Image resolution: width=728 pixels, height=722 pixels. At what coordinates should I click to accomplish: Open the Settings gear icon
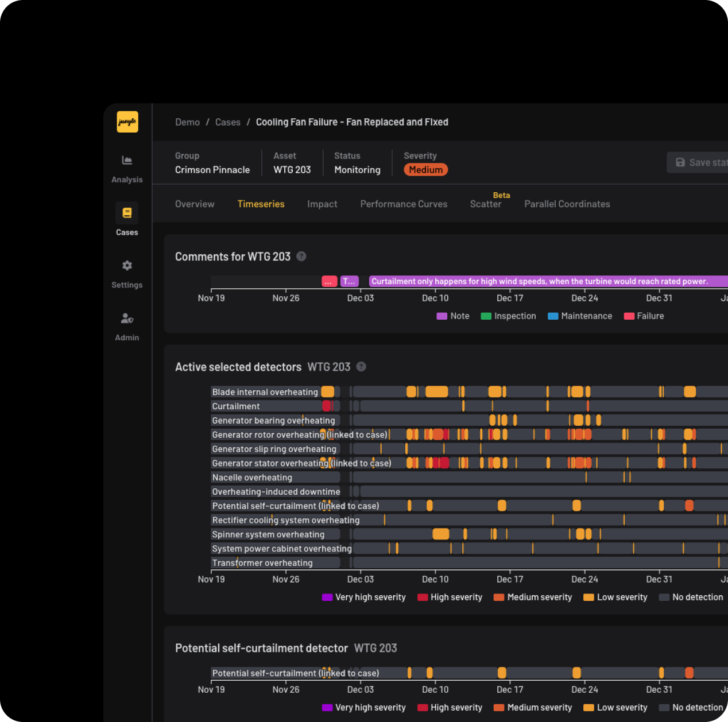pyautogui.click(x=127, y=266)
